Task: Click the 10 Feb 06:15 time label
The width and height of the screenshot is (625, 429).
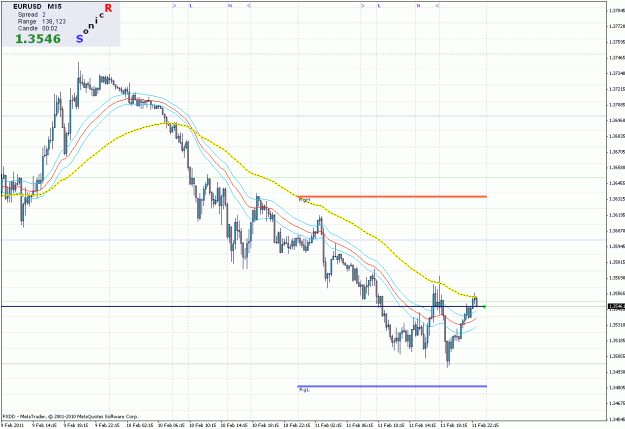Action: pyautogui.click(x=171, y=425)
